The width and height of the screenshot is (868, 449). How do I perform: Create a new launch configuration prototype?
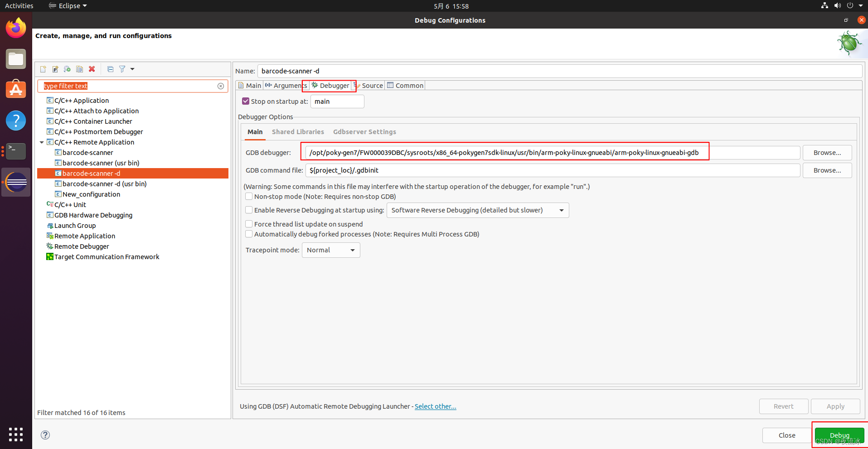tap(55, 69)
